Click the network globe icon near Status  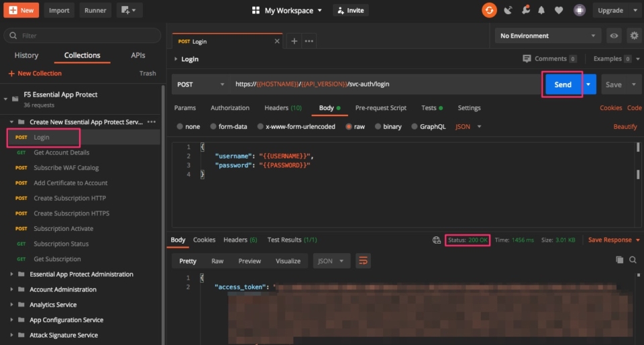(x=437, y=240)
